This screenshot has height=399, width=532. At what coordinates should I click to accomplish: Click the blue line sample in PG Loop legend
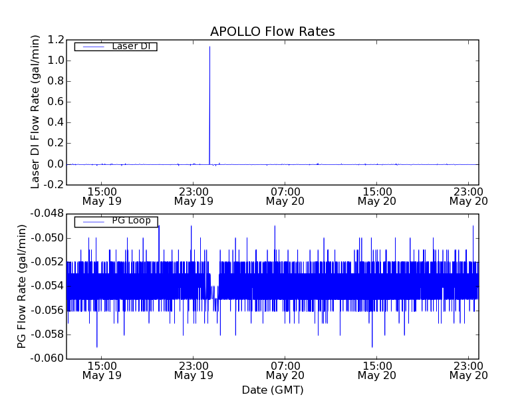tap(92, 221)
